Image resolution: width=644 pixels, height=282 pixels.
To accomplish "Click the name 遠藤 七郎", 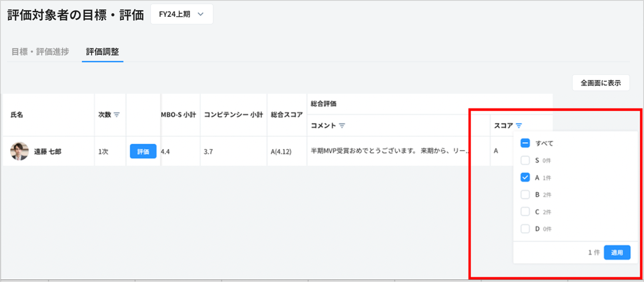I will click(48, 152).
